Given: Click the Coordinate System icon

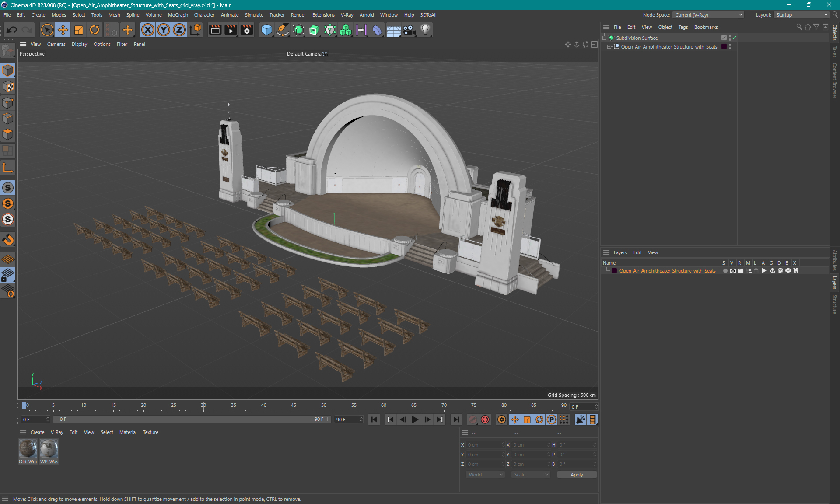Looking at the screenshot, I should 196,30.
